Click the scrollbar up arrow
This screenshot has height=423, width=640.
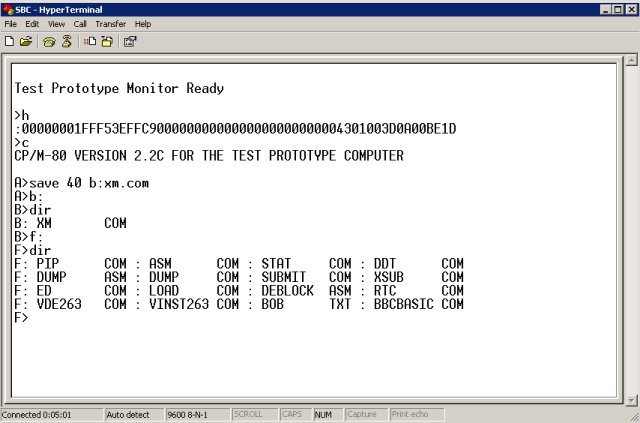(631, 60)
